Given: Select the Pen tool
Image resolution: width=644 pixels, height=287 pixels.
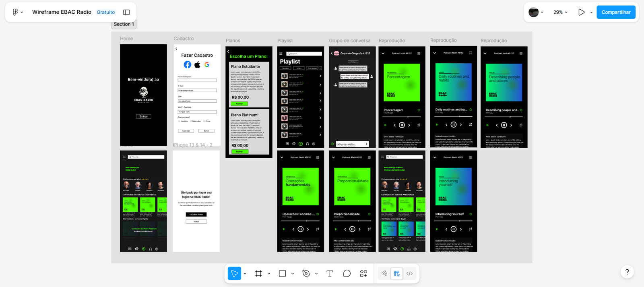Looking at the screenshot, I should pyautogui.click(x=306, y=274).
